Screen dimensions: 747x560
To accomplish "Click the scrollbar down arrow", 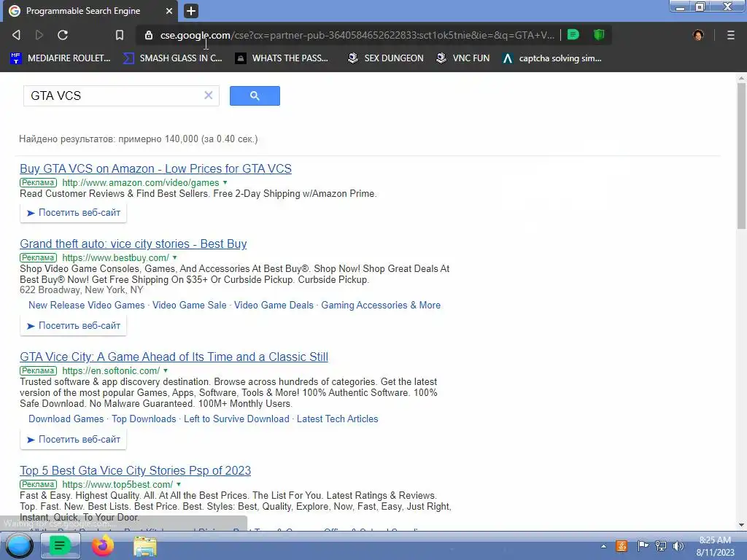I will [741, 525].
